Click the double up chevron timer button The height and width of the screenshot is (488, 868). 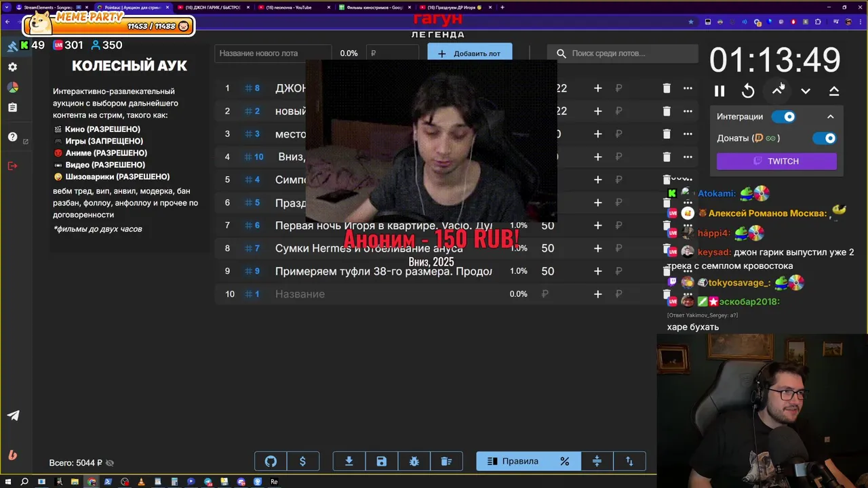[x=834, y=91]
